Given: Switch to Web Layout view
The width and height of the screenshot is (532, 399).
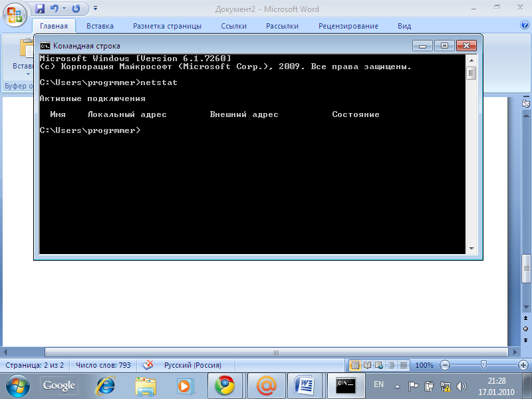Looking at the screenshot, I should [379, 365].
